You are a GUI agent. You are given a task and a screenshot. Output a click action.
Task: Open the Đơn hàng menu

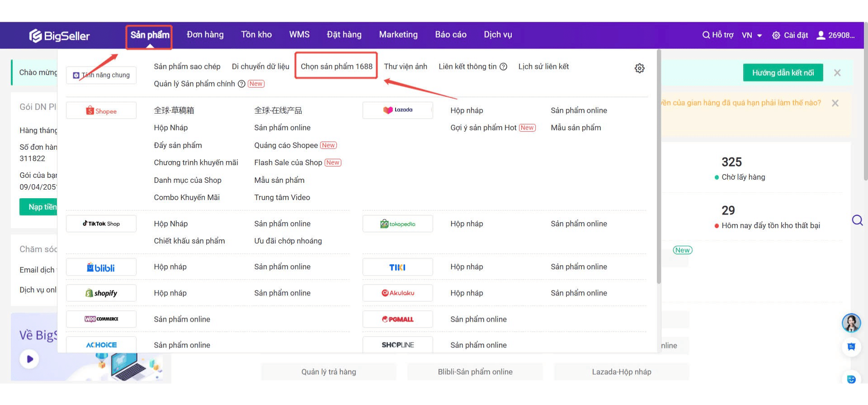click(x=205, y=35)
